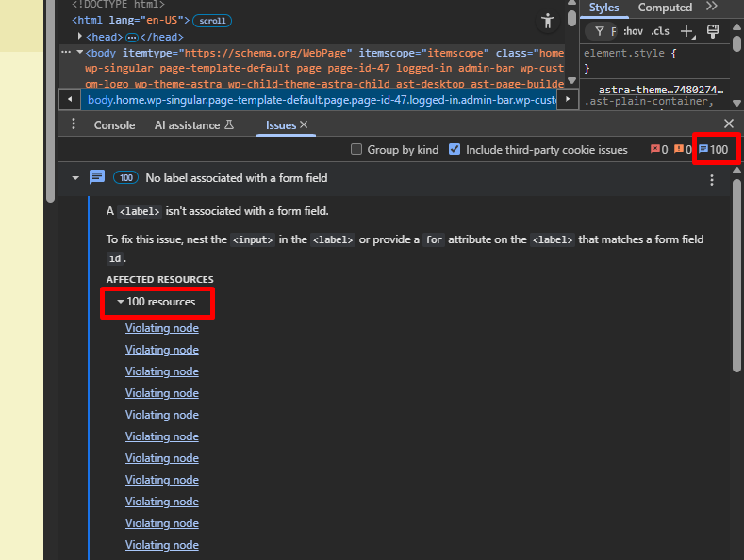Click the .ast-plain-container selector text

point(649,101)
